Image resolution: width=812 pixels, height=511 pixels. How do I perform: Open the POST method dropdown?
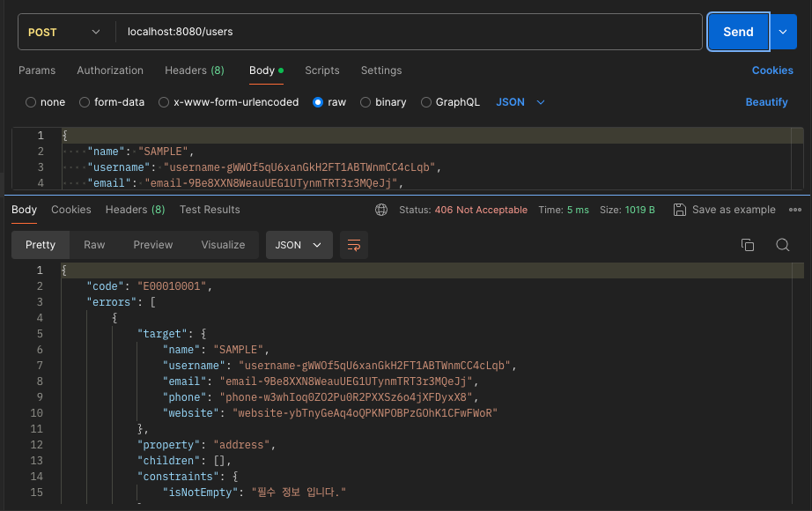pyautogui.click(x=64, y=32)
